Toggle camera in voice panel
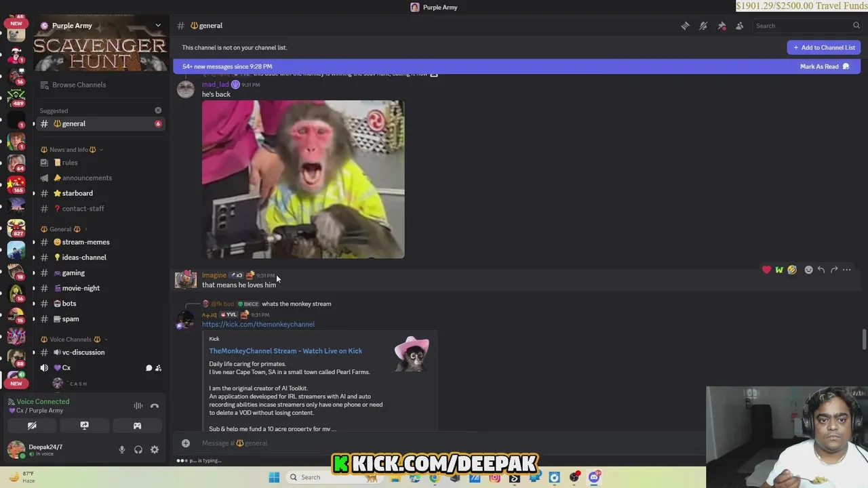This screenshot has width=868, height=488. 32,426
